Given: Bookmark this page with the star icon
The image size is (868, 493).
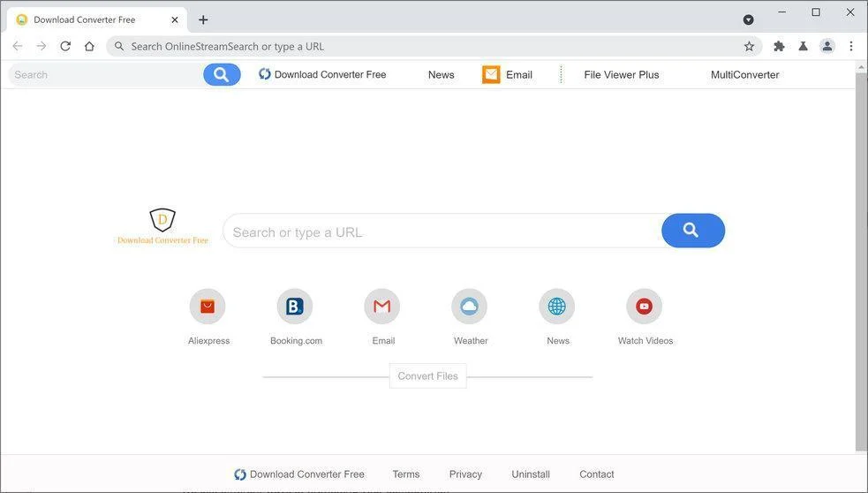Looking at the screenshot, I should pos(749,47).
